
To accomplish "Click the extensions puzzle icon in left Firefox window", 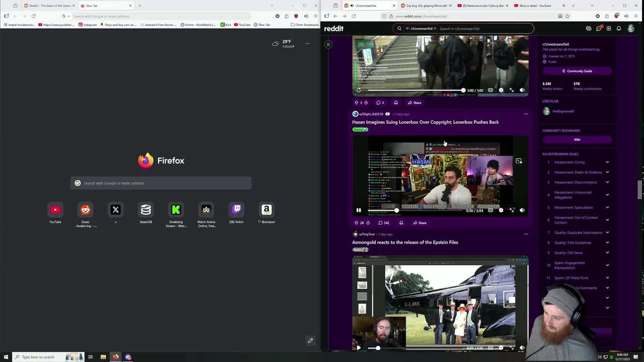I will pyautogui.click(x=287, y=16).
